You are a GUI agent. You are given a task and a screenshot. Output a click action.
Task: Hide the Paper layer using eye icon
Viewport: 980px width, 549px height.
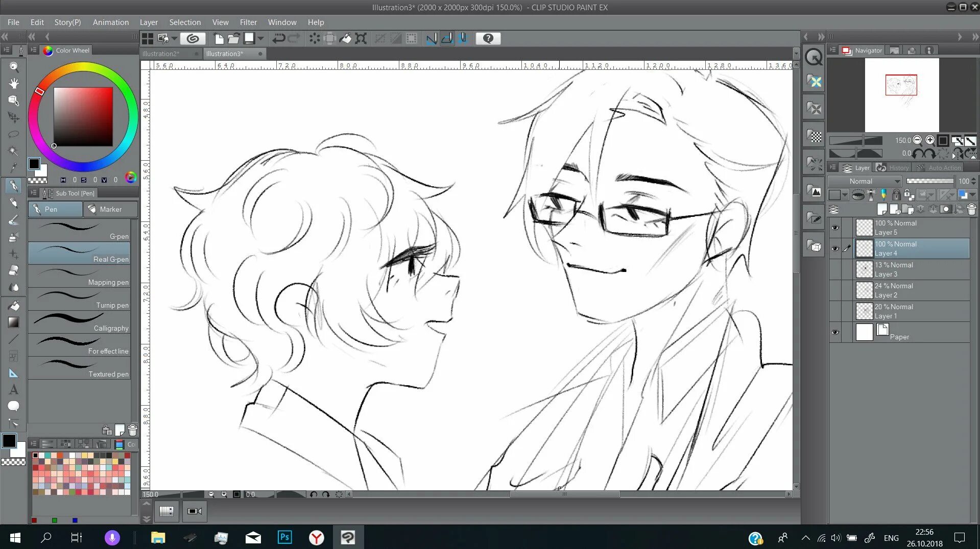point(835,332)
